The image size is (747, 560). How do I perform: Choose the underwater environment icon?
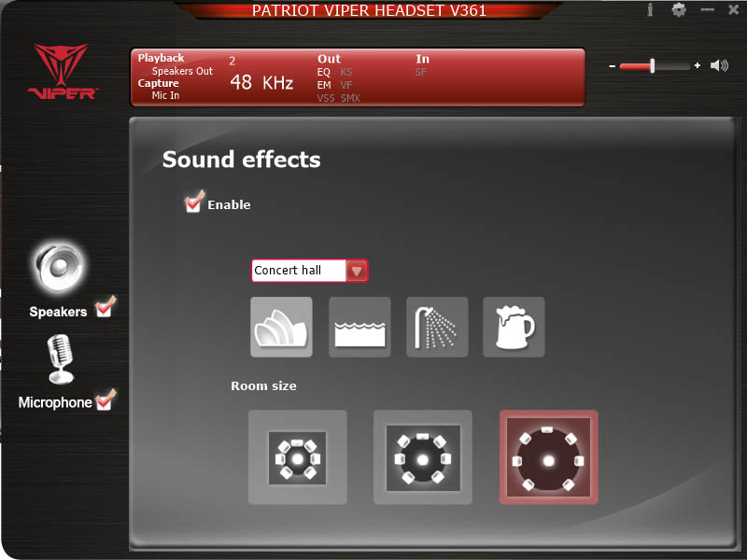pyautogui.click(x=359, y=327)
